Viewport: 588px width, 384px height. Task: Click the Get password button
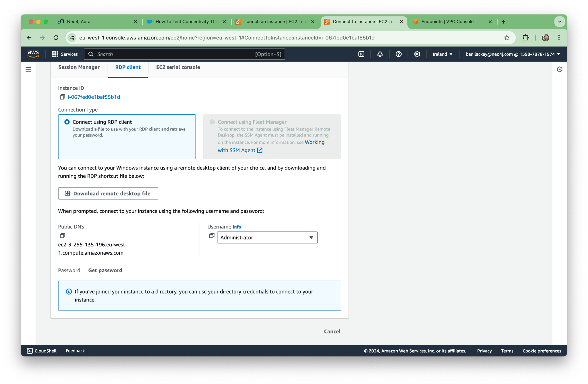pyautogui.click(x=105, y=270)
